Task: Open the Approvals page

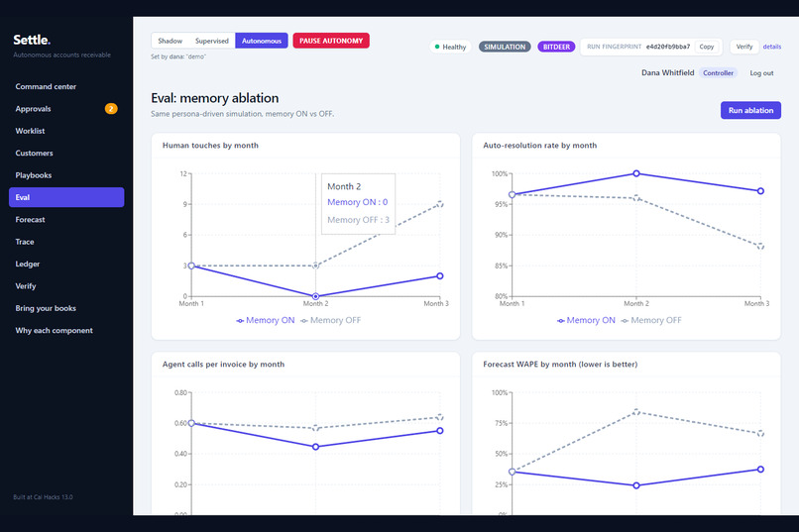Action: tap(66, 108)
